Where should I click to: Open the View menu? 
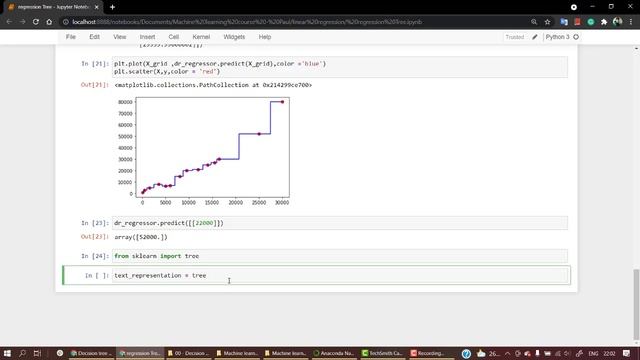pos(120,37)
